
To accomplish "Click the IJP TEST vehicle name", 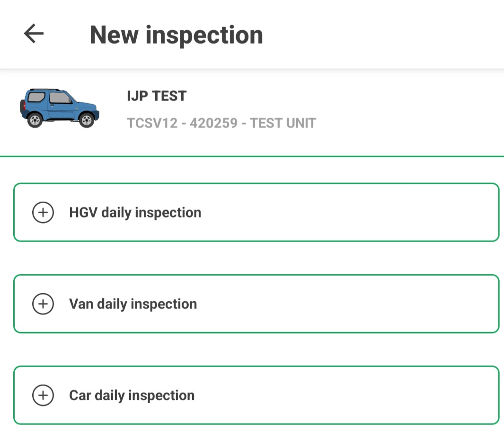I will [x=156, y=96].
